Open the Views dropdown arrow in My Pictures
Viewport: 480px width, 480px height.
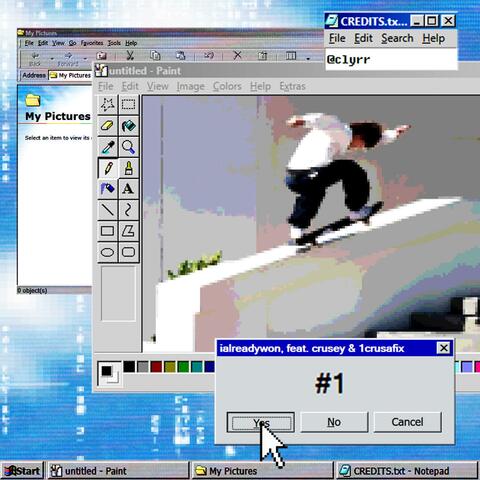[x=308, y=59]
